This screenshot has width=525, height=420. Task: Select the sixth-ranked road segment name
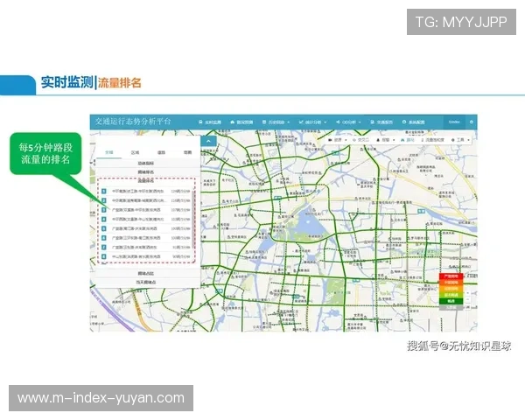pyautogui.click(x=136, y=238)
